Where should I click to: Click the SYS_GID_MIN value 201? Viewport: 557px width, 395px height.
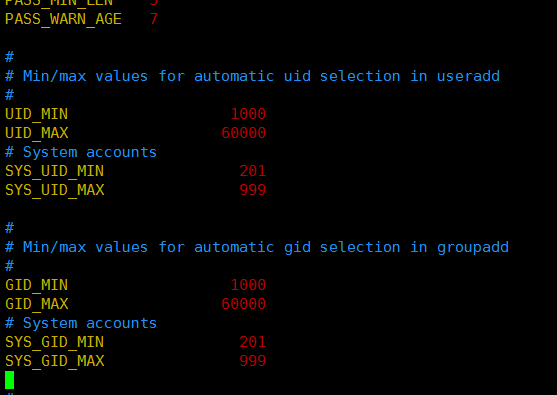253,342
